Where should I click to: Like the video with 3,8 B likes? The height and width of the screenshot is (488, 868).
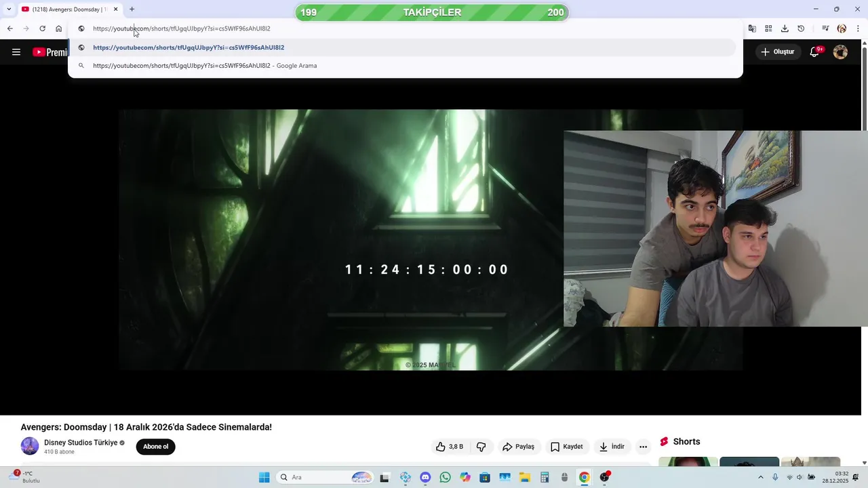(x=450, y=447)
